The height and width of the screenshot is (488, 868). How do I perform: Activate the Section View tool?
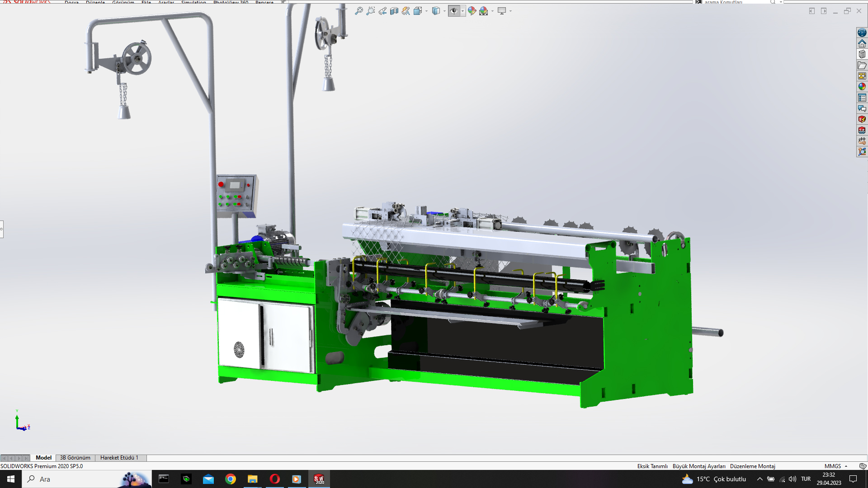click(394, 11)
